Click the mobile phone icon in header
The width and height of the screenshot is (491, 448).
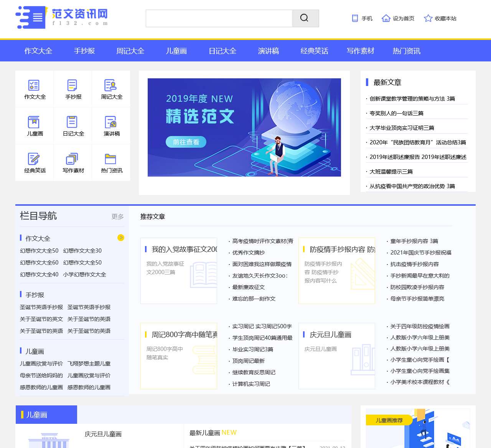coord(355,18)
